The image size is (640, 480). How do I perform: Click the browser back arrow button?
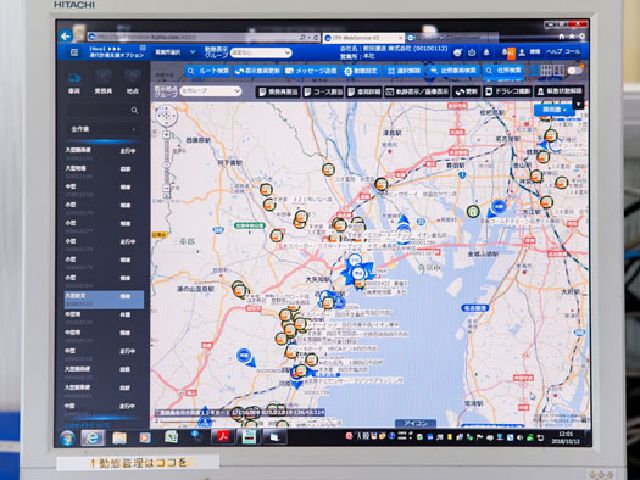tap(65, 36)
